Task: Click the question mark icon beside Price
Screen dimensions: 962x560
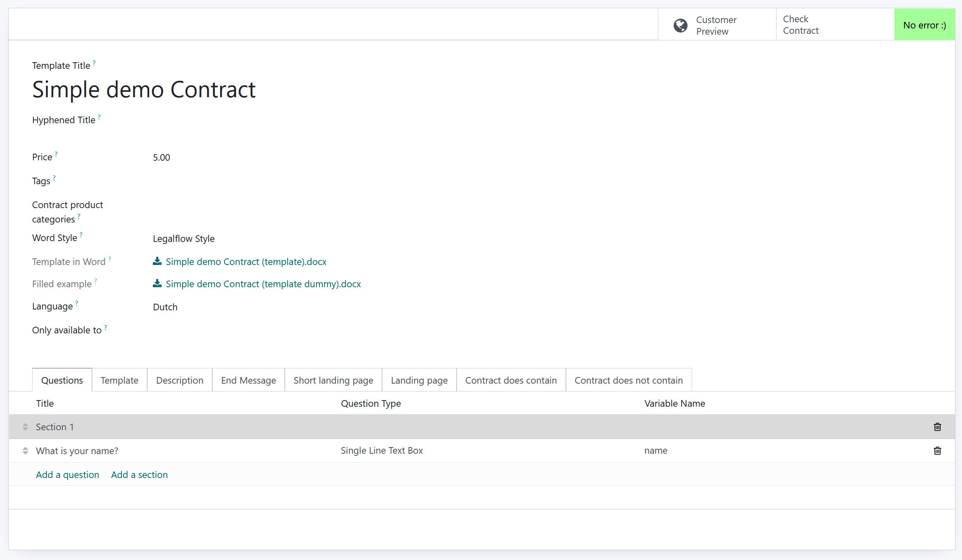Action: [56, 154]
